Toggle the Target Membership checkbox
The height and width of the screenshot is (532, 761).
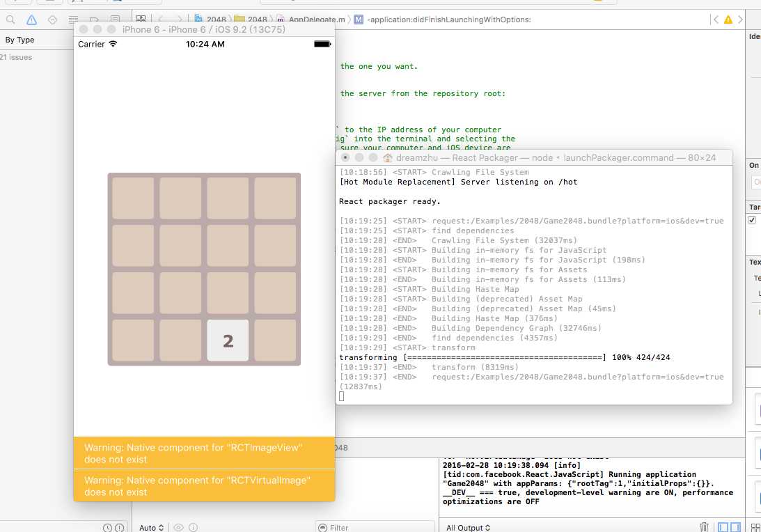(x=751, y=220)
